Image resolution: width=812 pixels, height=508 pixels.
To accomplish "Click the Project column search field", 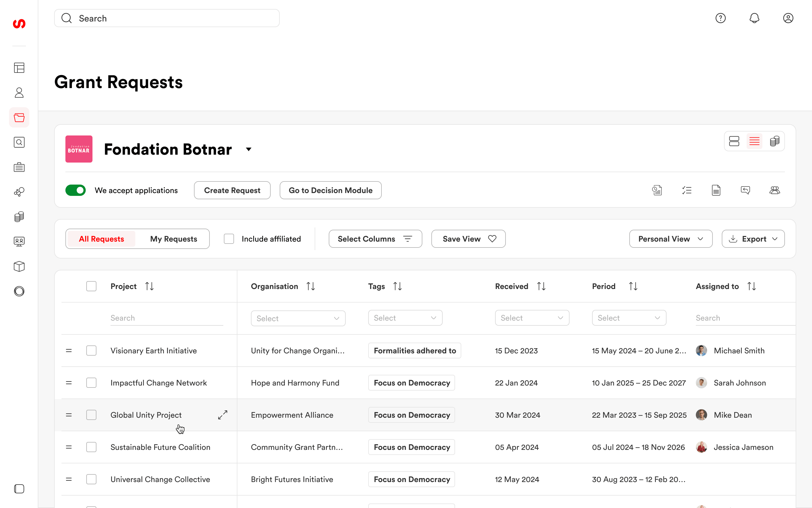I will point(167,318).
